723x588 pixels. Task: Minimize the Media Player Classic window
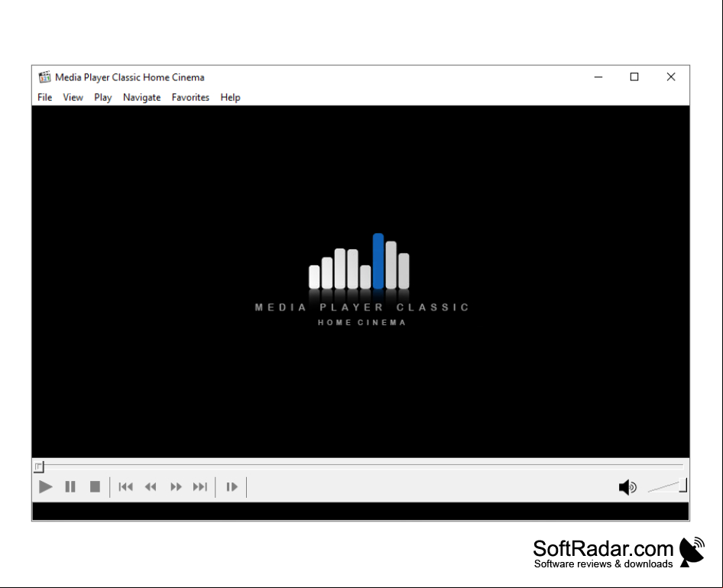pyautogui.click(x=598, y=77)
